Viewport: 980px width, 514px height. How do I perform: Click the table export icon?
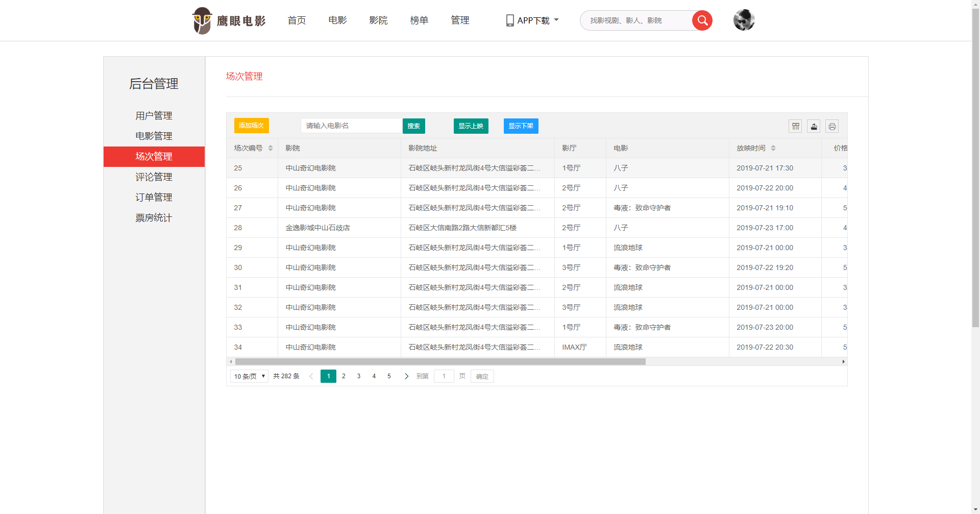pos(814,126)
